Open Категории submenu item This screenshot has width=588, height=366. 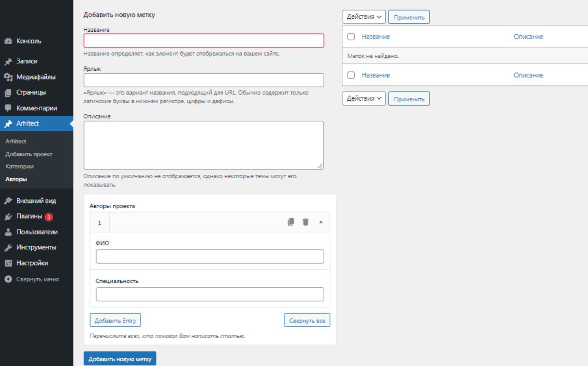(20, 166)
